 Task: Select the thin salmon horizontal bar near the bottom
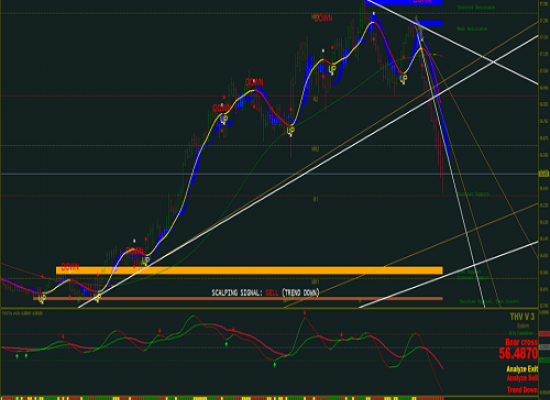point(238,299)
